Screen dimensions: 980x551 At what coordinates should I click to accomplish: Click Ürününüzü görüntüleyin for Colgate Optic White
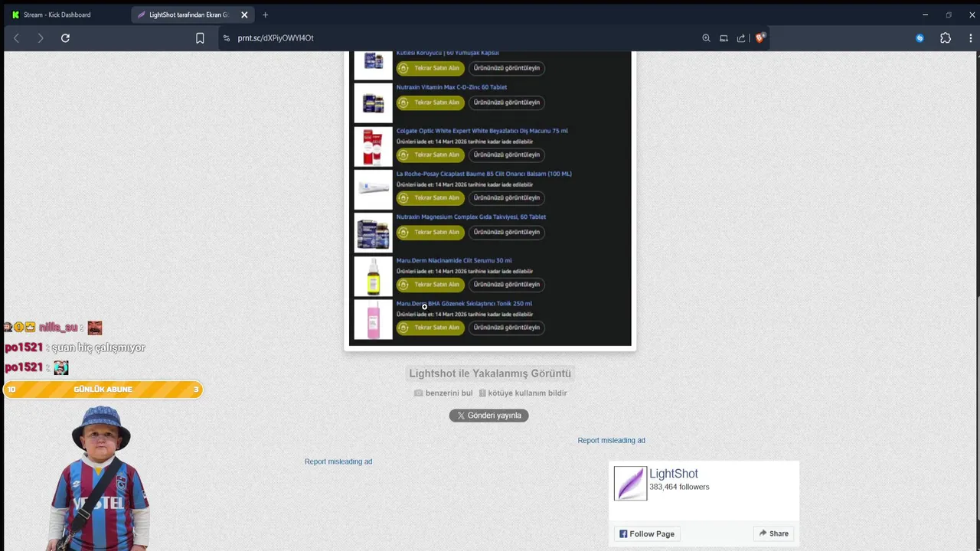(507, 155)
